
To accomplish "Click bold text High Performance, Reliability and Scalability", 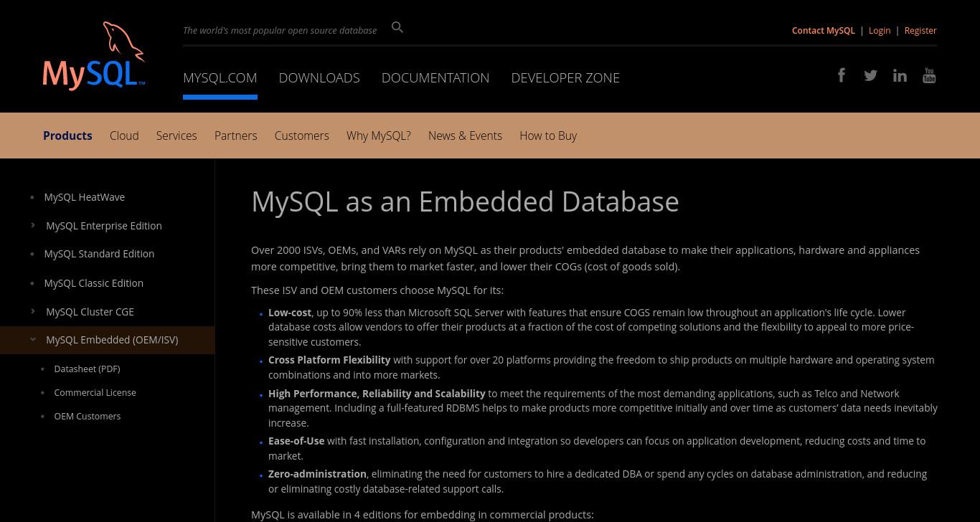I will 377,394.
